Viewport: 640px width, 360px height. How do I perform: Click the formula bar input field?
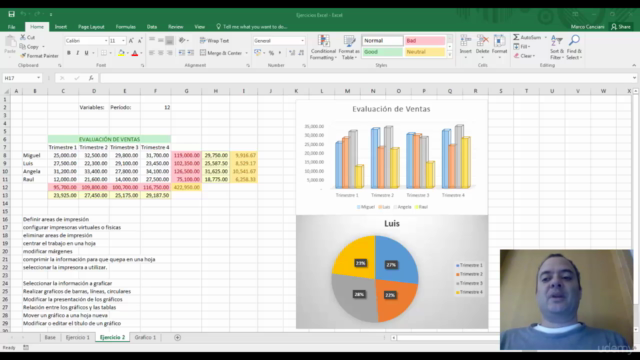pos(366,78)
